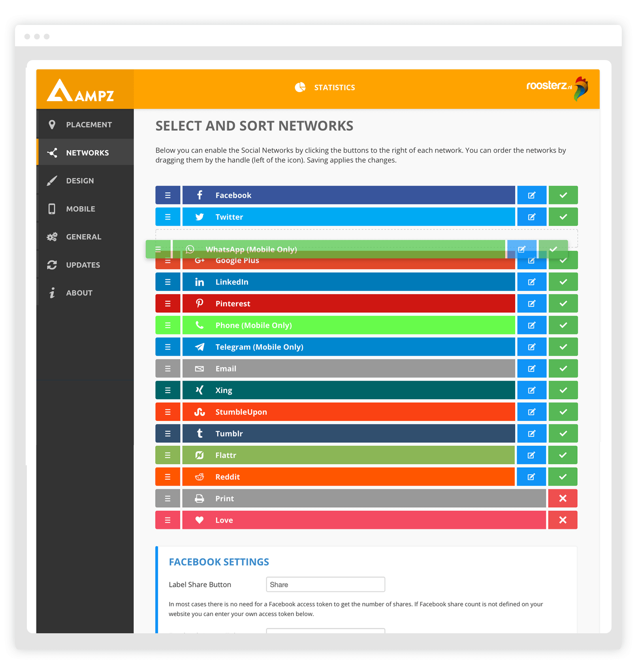Expand edit settings for Xing
636x672 pixels.
click(x=532, y=390)
